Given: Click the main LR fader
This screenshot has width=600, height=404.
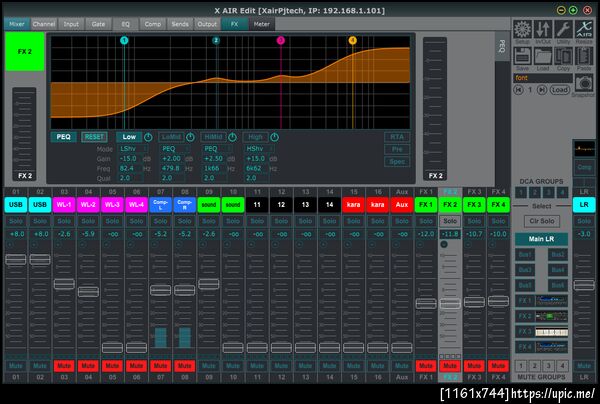Looking at the screenshot, I should tap(584, 285).
